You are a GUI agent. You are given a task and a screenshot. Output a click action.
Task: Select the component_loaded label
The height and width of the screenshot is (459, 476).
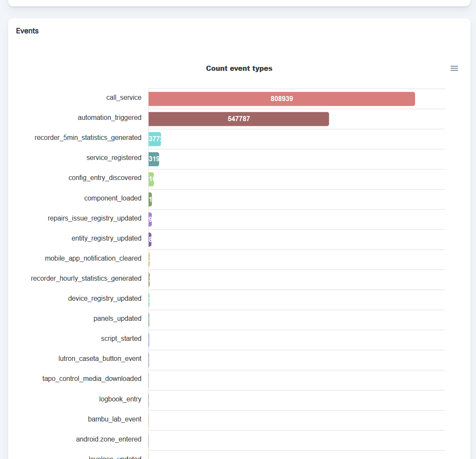coord(113,198)
